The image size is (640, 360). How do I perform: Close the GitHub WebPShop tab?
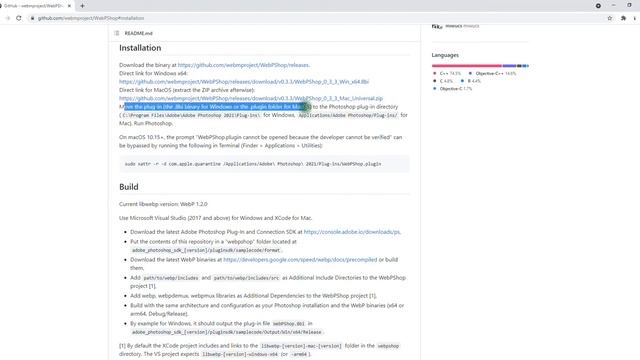(x=69, y=6)
